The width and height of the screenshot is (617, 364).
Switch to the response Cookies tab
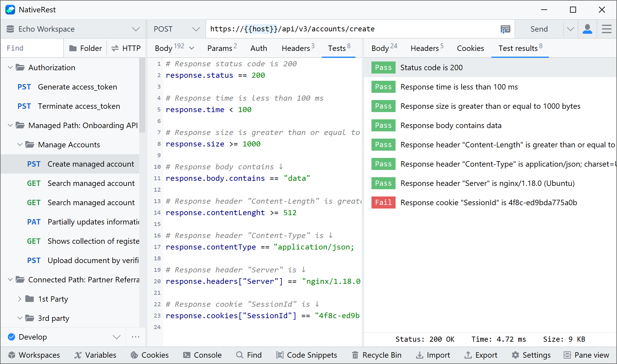point(470,48)
